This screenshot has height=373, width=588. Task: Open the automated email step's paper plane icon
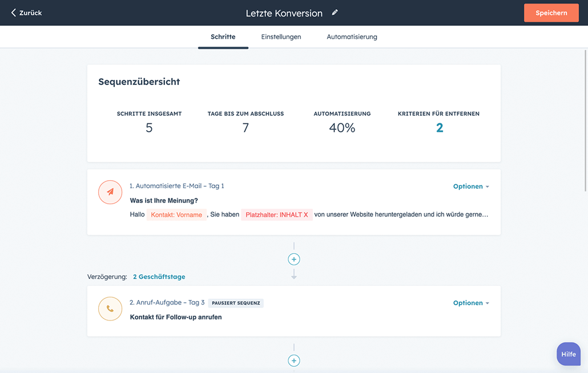(110, 192)
